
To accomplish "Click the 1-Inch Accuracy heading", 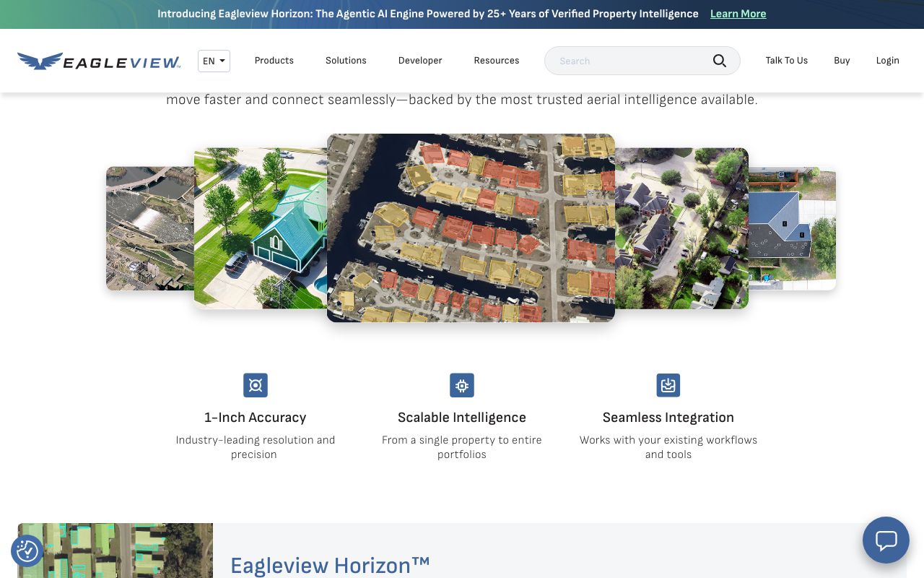I will (x=256, y=418).
